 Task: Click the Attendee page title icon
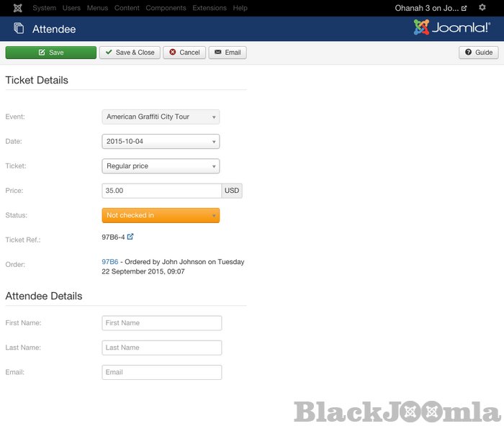click(19, 29)
